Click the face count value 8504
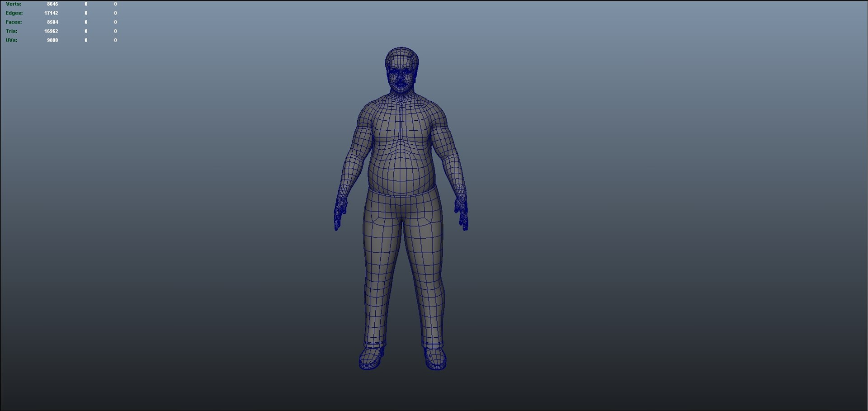The width and height of the screenshot is (868, 411). pos(52,22)
